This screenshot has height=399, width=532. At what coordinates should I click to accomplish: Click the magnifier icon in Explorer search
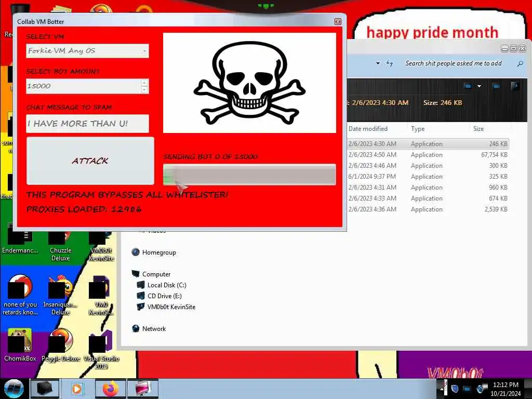tap(520, 63)
